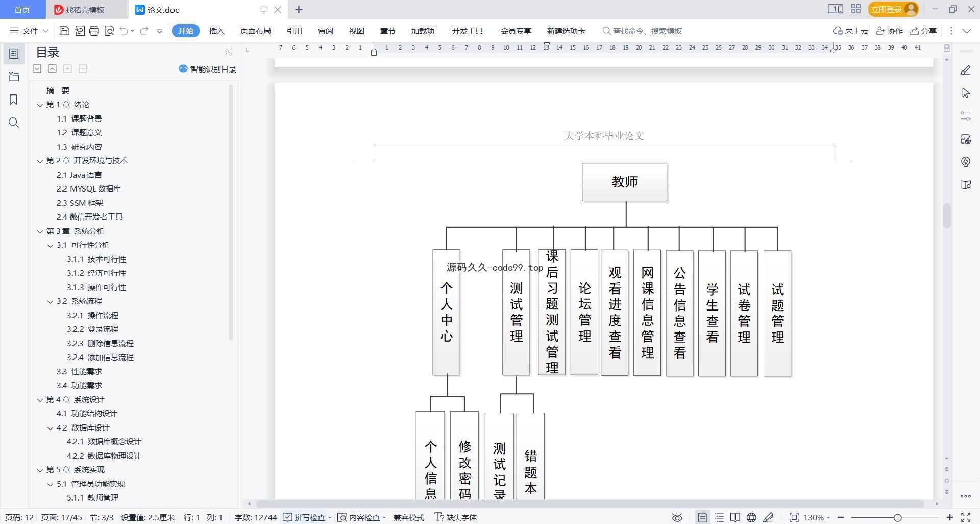Collapse 第1章 绪论 outline node
Viewport: 980px width, 524px height.
(x=40, y=105)
